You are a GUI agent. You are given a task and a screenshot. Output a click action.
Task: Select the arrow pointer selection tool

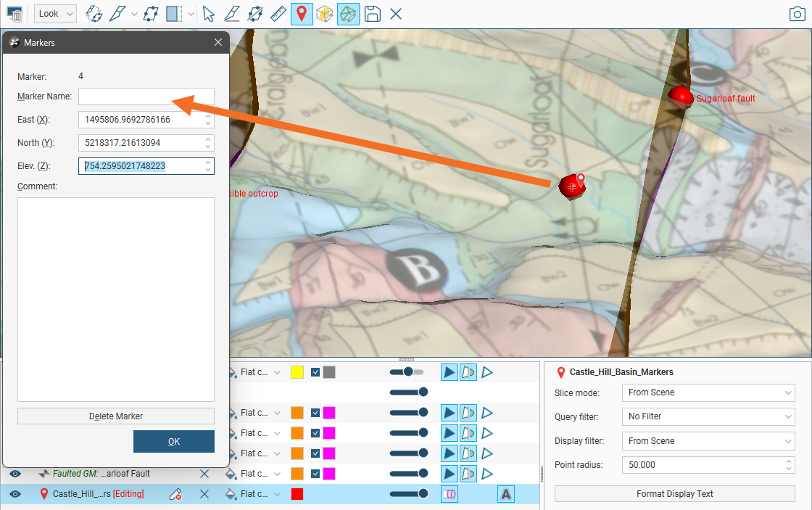209,14
